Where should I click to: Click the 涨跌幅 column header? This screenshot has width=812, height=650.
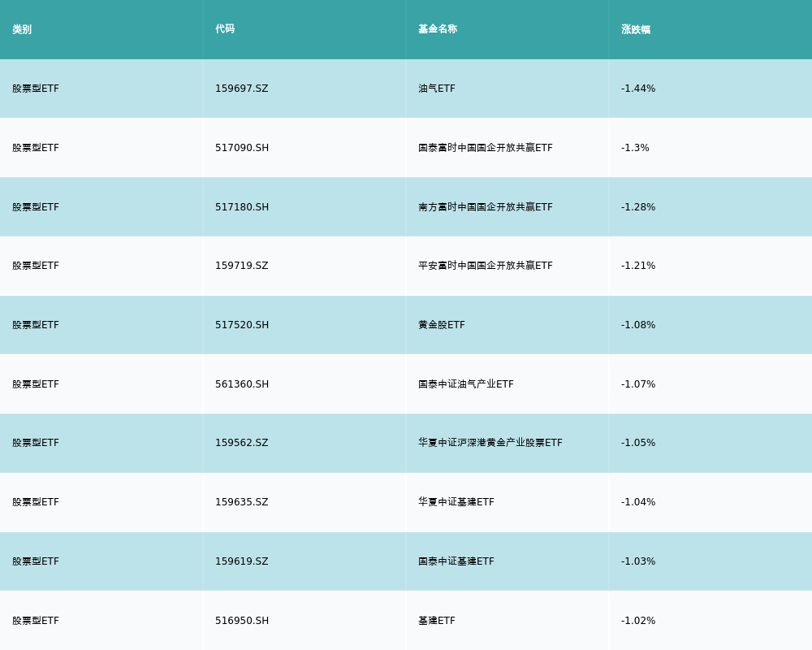coord(636,29)
